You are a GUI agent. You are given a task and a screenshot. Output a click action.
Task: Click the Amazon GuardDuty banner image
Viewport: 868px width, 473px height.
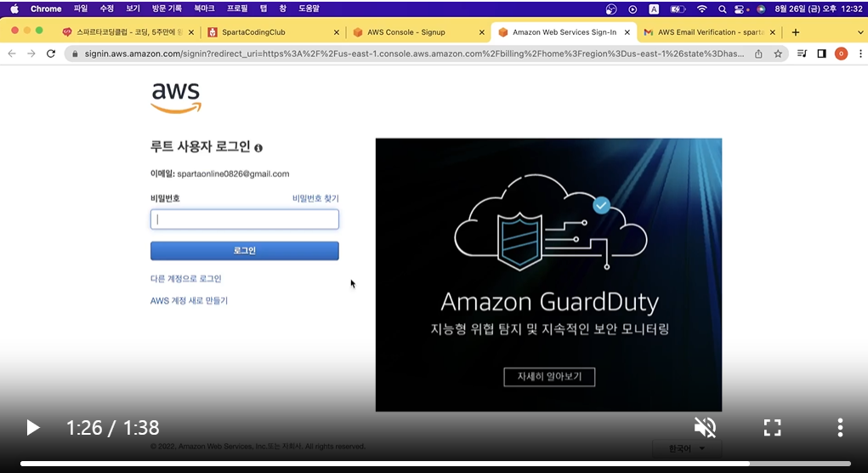[x=548, y=275]
